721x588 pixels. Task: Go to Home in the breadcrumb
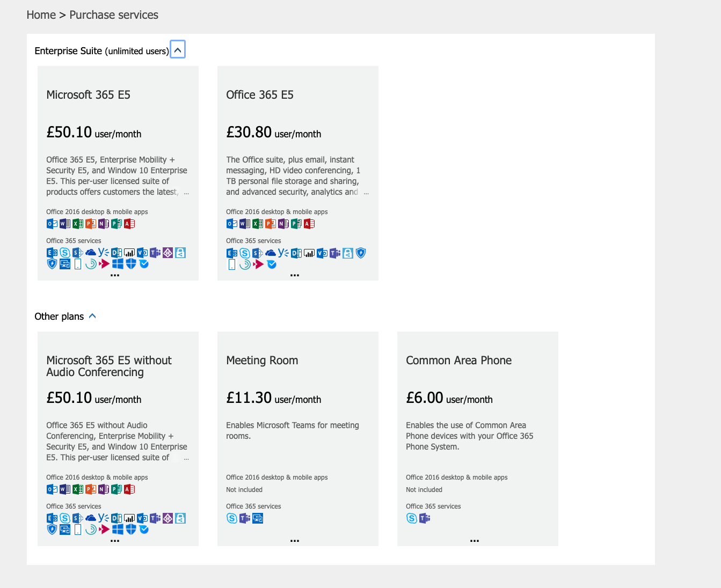click(x=41, y=15)
